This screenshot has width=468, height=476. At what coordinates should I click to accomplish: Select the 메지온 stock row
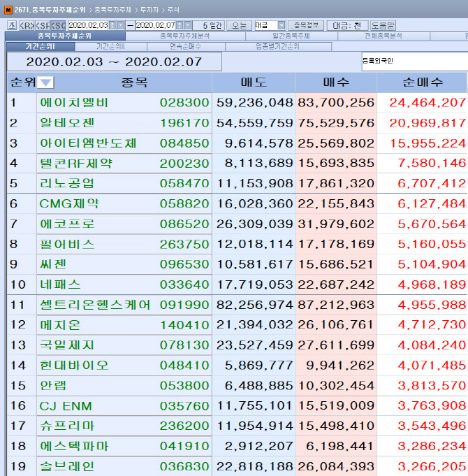237,325
